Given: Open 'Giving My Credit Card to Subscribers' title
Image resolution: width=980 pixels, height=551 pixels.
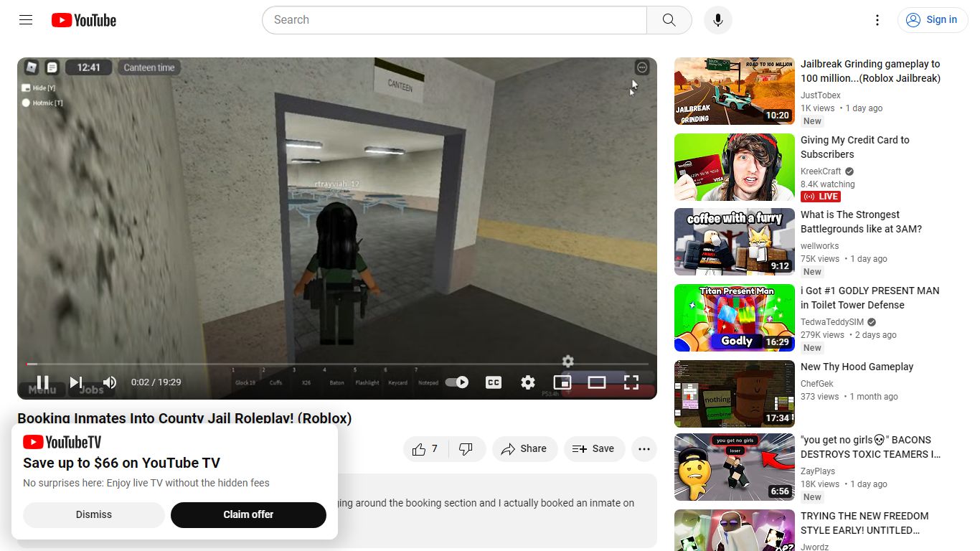Looking at the screenshot, I should [854, 147].
